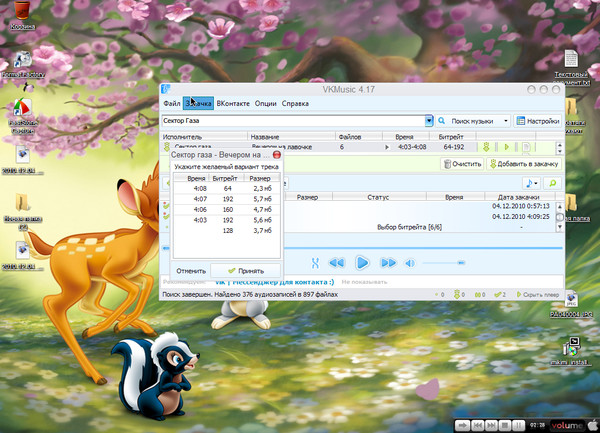
Task: Expand the search history dropdown arrow
Action: [x=429, y=121]
